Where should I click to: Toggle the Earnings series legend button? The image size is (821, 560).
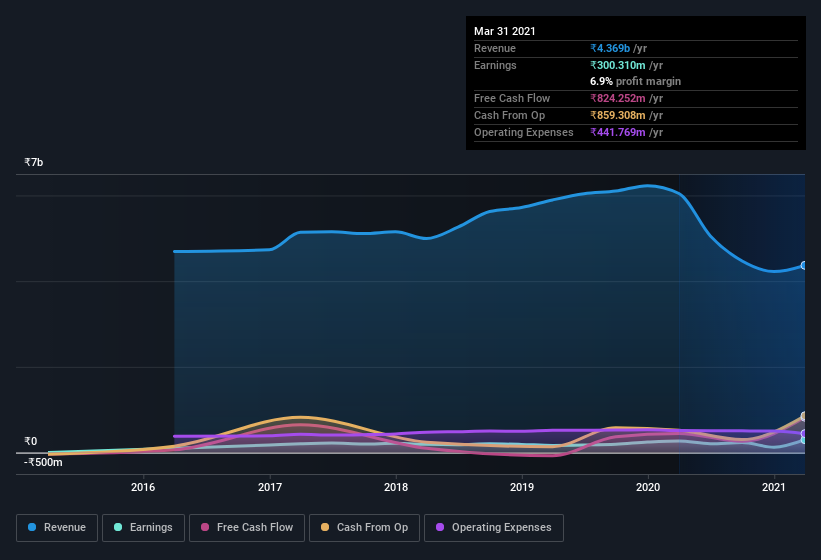[143, 528]
